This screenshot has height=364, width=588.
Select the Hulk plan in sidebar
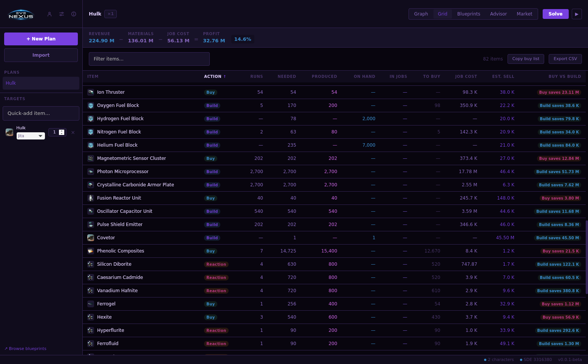(x=41, y=83)
